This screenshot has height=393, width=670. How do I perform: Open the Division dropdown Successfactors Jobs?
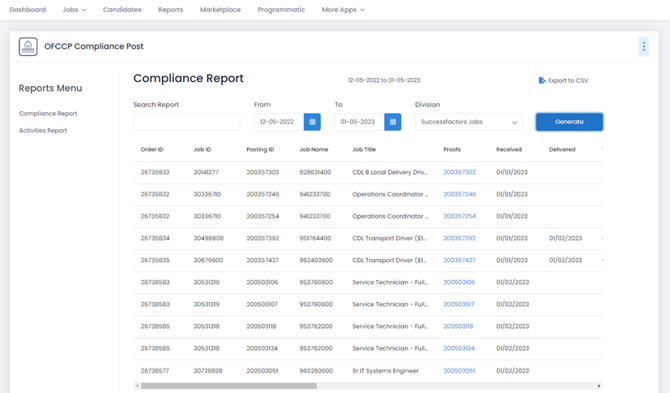[468, 122]
